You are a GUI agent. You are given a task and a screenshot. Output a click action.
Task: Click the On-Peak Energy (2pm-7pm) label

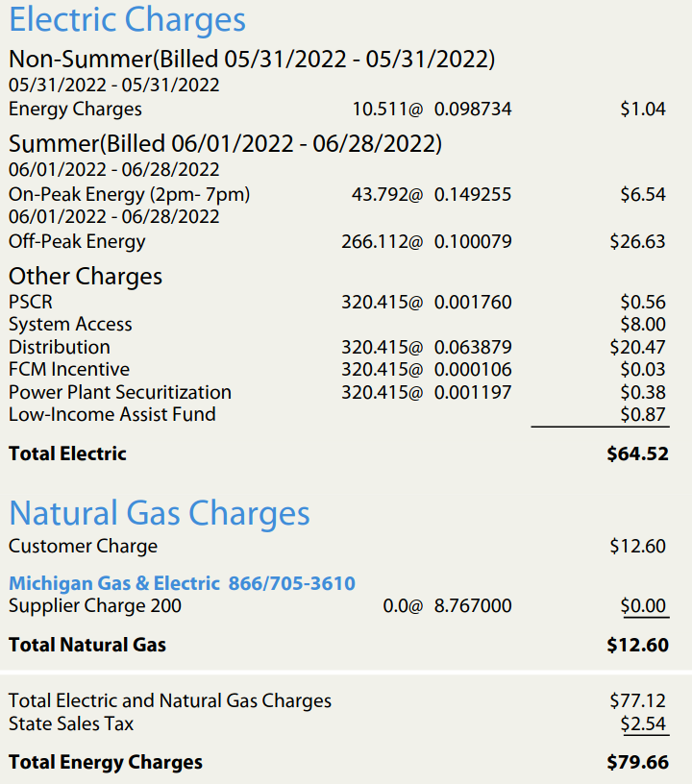pyautogui.click(x=130, y=194)
